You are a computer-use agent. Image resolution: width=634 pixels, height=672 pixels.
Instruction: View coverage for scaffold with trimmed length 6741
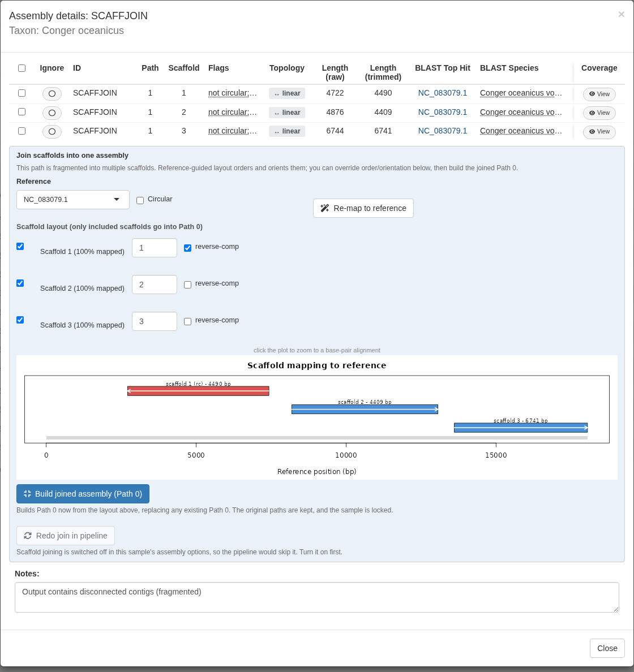tap(599, 132)
